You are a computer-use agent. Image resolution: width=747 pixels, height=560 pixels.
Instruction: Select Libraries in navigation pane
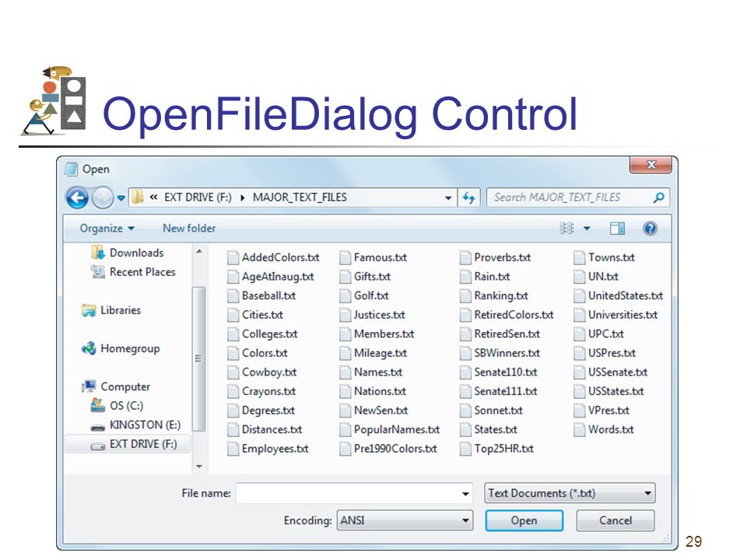click(x=111, y=310)
